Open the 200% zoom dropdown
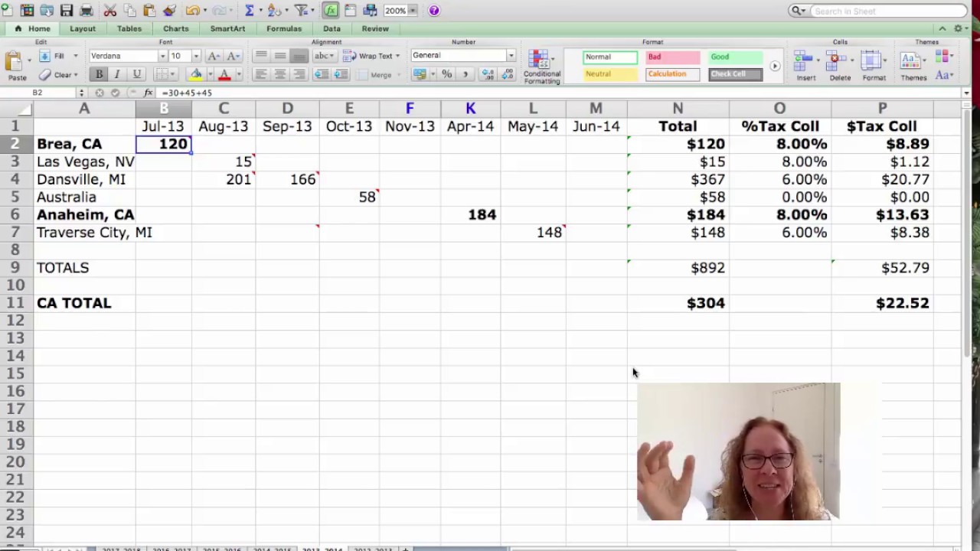 click(412, 11)
